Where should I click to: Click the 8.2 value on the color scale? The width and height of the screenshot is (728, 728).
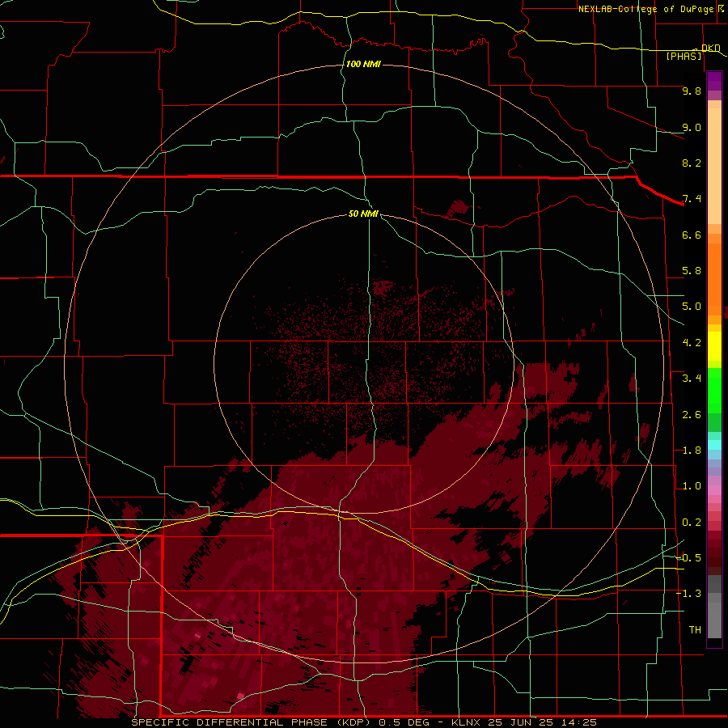692,163
